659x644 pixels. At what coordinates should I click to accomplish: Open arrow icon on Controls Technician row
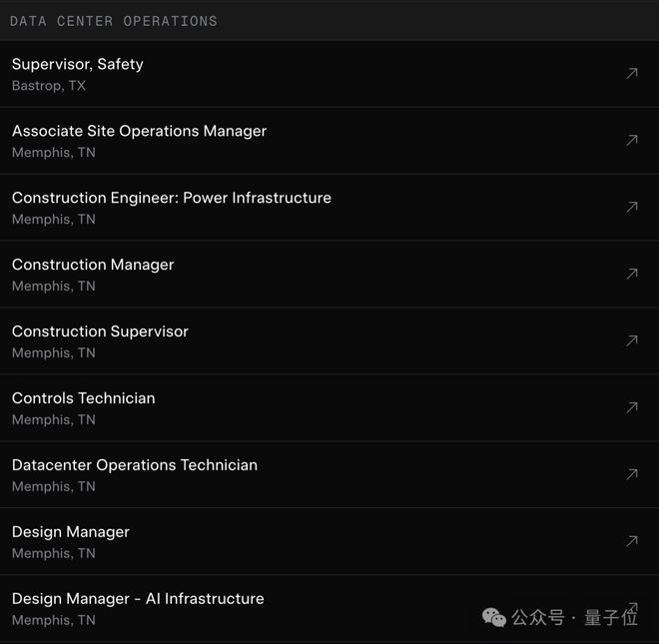point(631,408)
